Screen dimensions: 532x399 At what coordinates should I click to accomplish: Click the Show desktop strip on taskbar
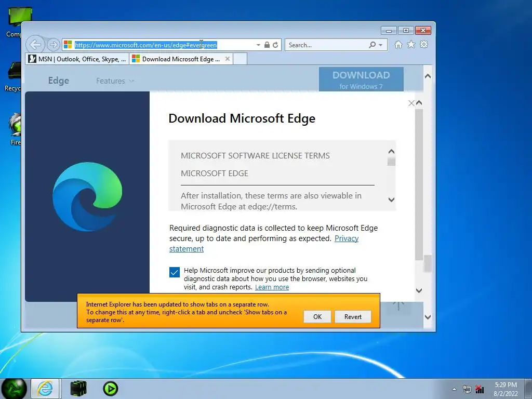[x=528, y=389]
